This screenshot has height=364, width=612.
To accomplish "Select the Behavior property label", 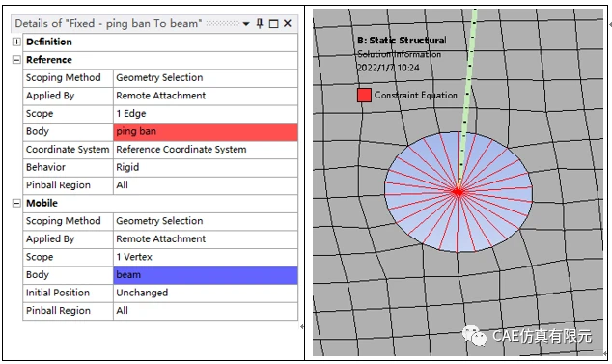I will click(x=45, y=168).
